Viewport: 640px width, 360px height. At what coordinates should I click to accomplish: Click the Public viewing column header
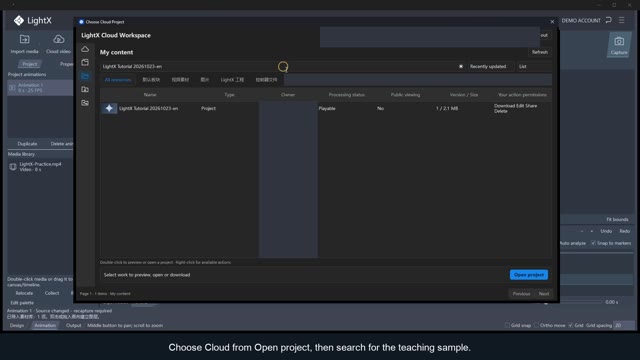point(405,95)
